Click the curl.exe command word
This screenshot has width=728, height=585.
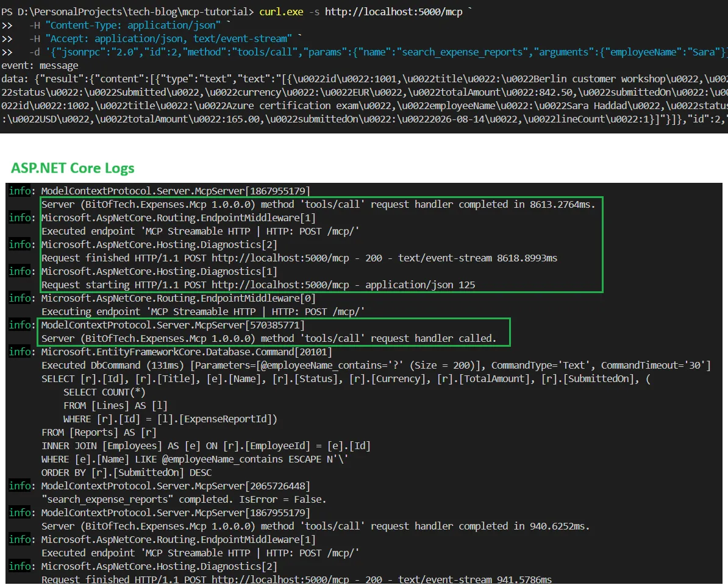pos(281,12)
